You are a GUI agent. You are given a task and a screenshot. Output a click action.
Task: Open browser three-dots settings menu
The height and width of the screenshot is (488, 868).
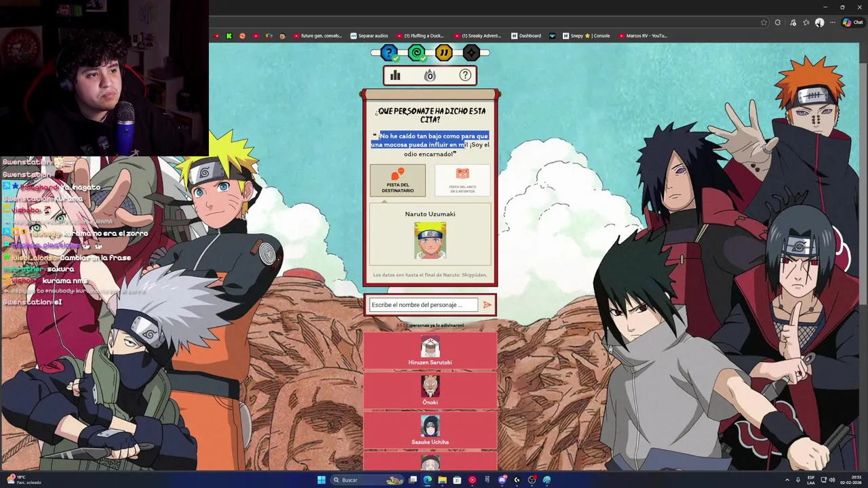833,22
